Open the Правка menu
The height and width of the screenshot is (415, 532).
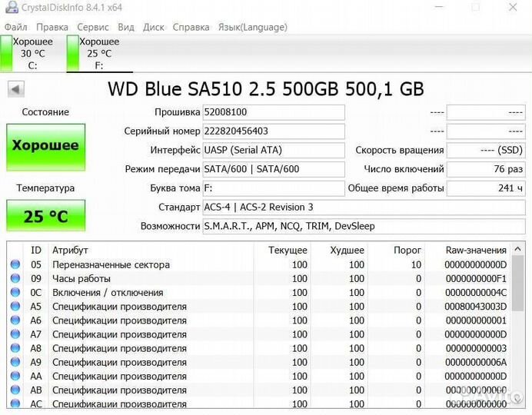52,27
